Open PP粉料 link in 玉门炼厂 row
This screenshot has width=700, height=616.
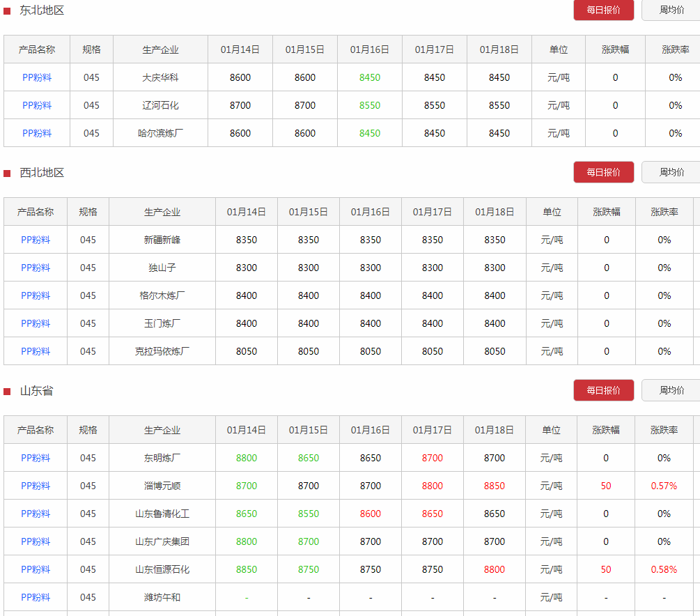[x=36, y=323]
